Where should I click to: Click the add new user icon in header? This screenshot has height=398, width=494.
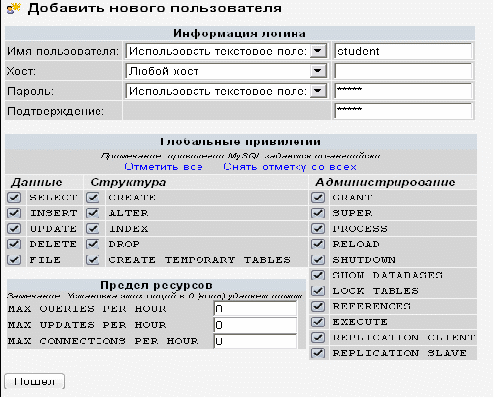[x=14, y=7]
